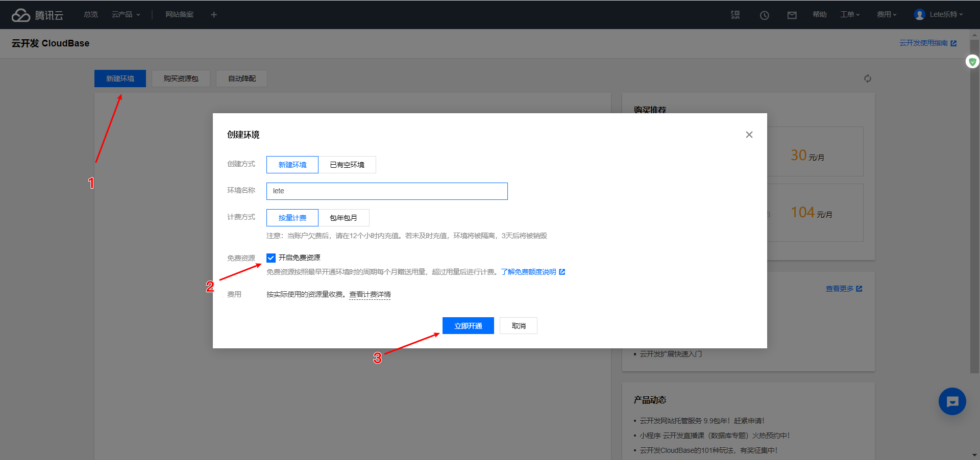
Task: Click the refresh icon above the panel
Action: [867, 79]
